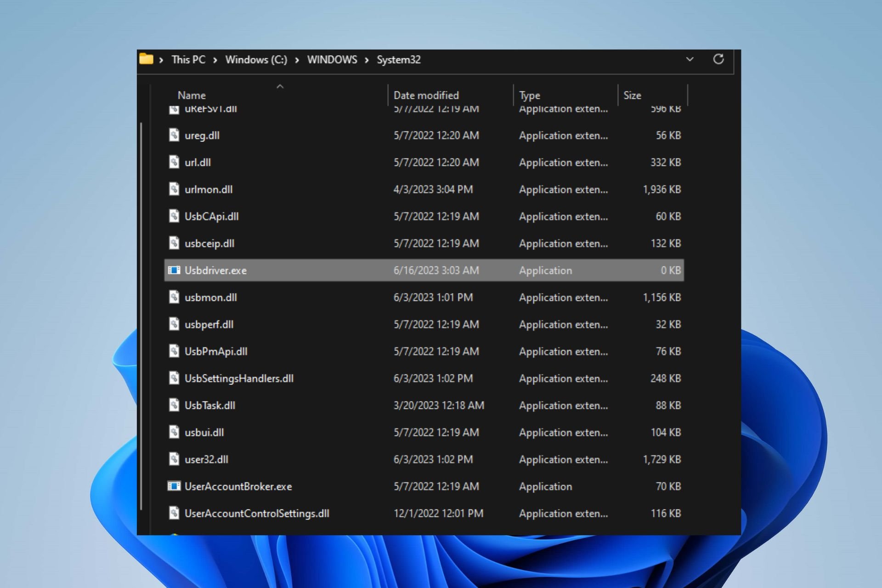Click the ureg.dll file icon
This screenshot has width=882, height=588.
[174, 135]
